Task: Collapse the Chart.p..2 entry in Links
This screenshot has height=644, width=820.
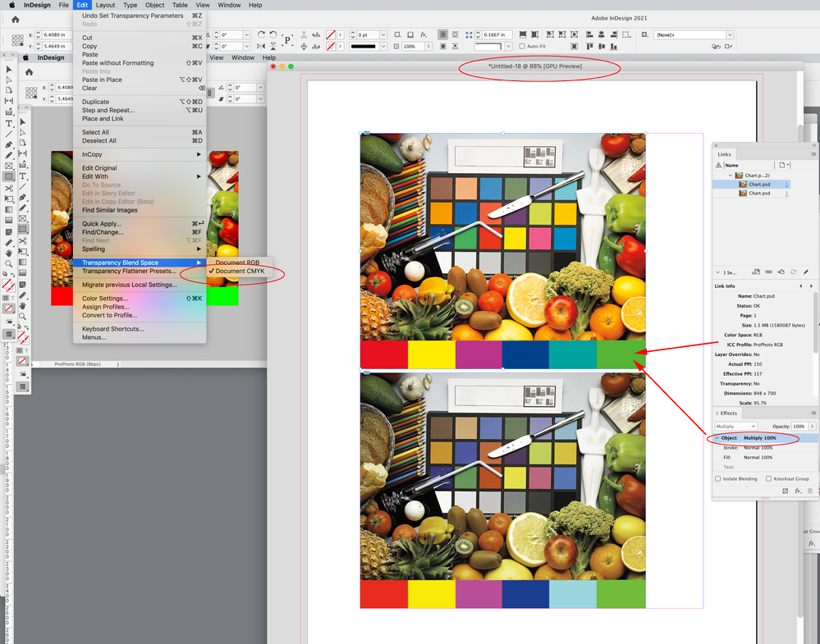Action: pyautogui.click(x=730, y=174)
